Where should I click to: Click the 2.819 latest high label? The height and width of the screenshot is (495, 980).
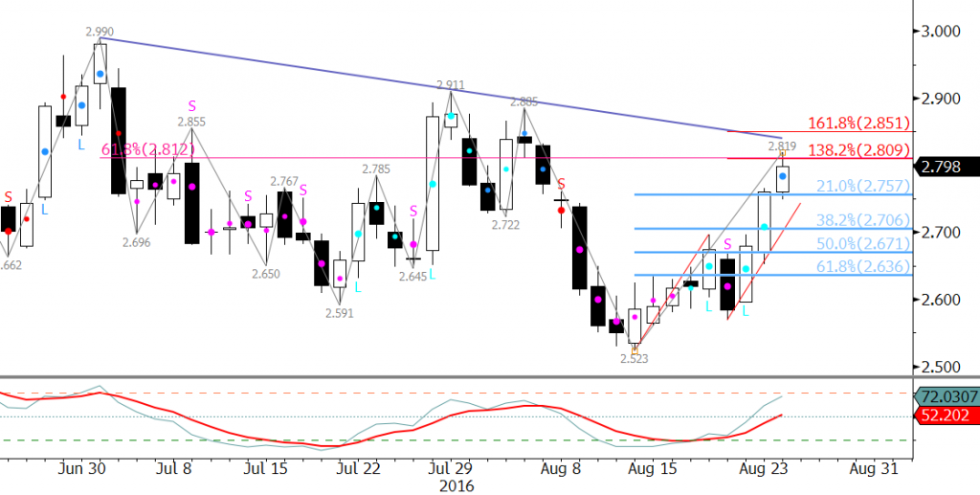coord(782,146)
